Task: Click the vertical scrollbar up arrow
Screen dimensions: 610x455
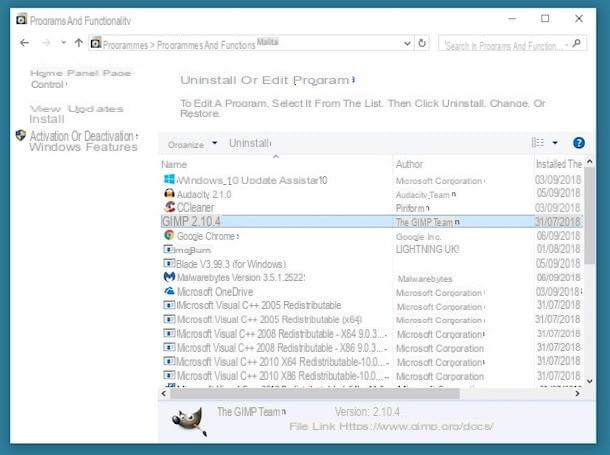Action: [589, 161]
